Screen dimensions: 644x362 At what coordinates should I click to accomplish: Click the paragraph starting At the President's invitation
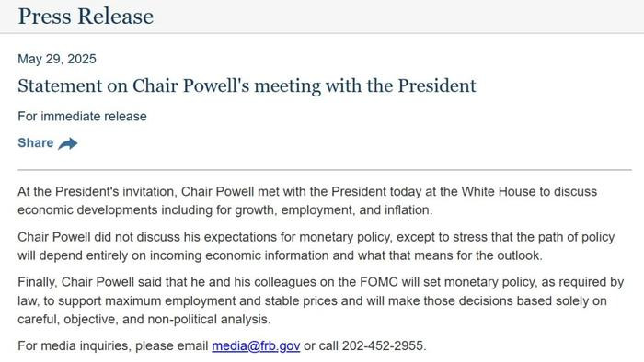click(x=307, y=200)
